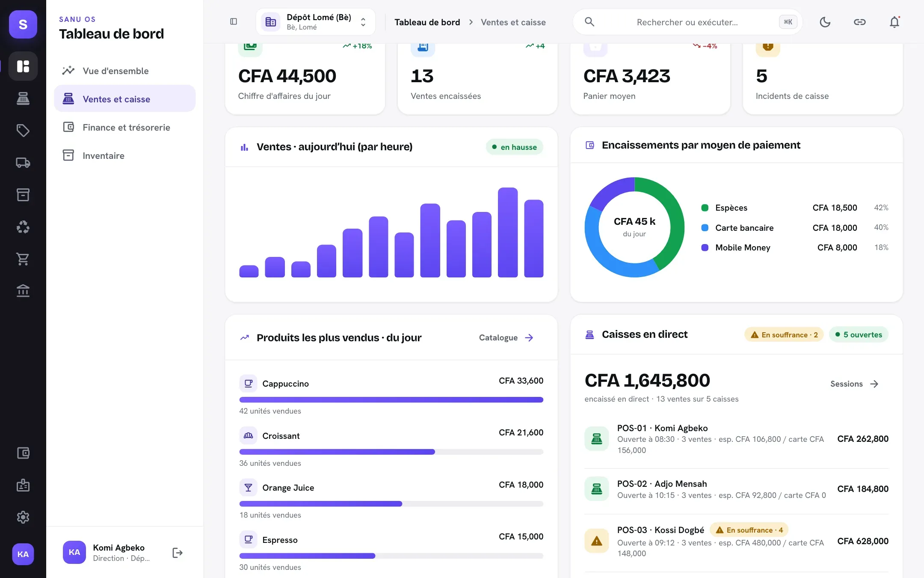Open the archive box icon in rail
The height and width of the screenshot is (578, 924).
[23, 195]
